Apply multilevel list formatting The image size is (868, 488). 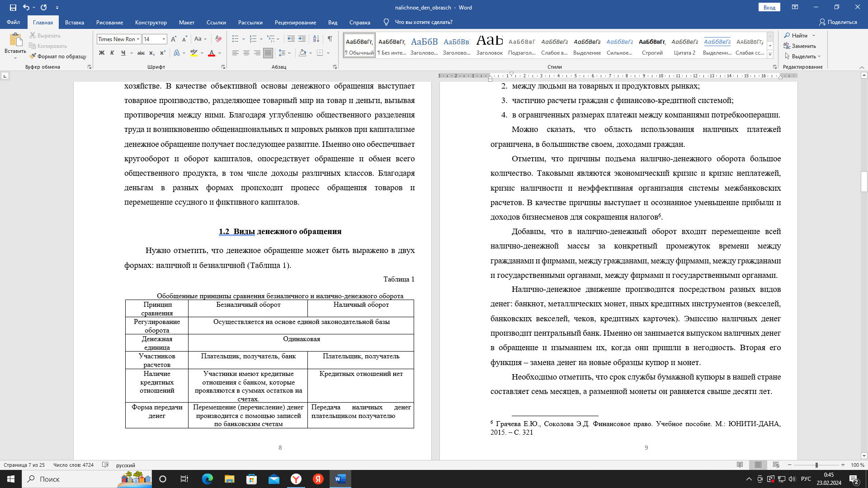point(271,39)
